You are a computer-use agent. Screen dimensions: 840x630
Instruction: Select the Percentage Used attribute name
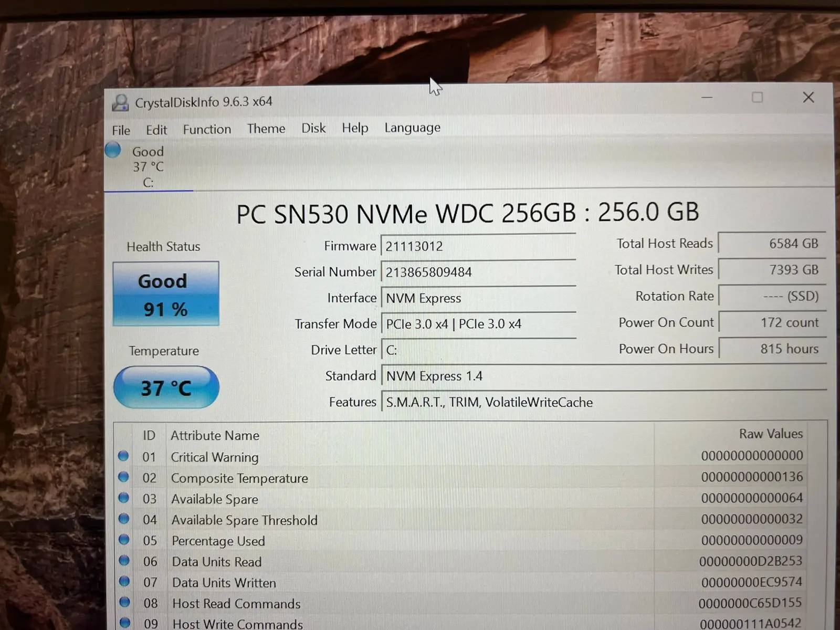click(x=218, y=541)
